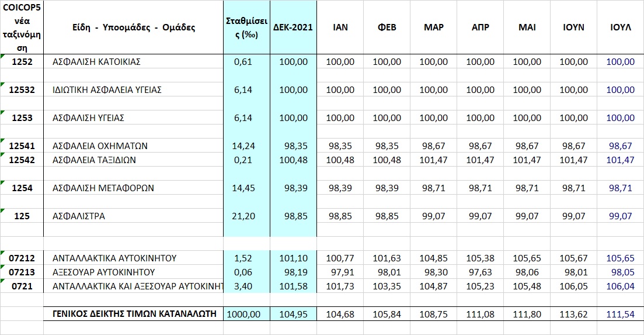Select the ΑΝΤΑΛΛΑΚΤΙΚΑ ΑΥΤΟΚΙΝΗΤΟΥ cell

click(x=134, y=258)
